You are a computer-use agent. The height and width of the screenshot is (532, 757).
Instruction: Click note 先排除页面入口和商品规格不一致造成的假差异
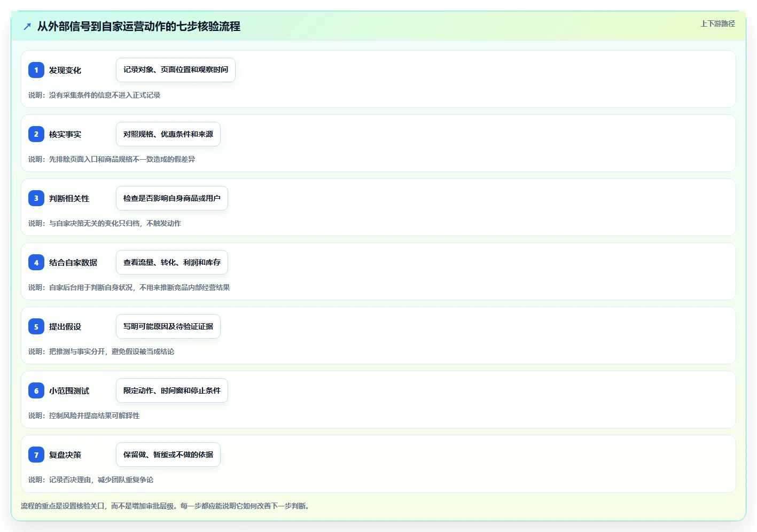122,159
